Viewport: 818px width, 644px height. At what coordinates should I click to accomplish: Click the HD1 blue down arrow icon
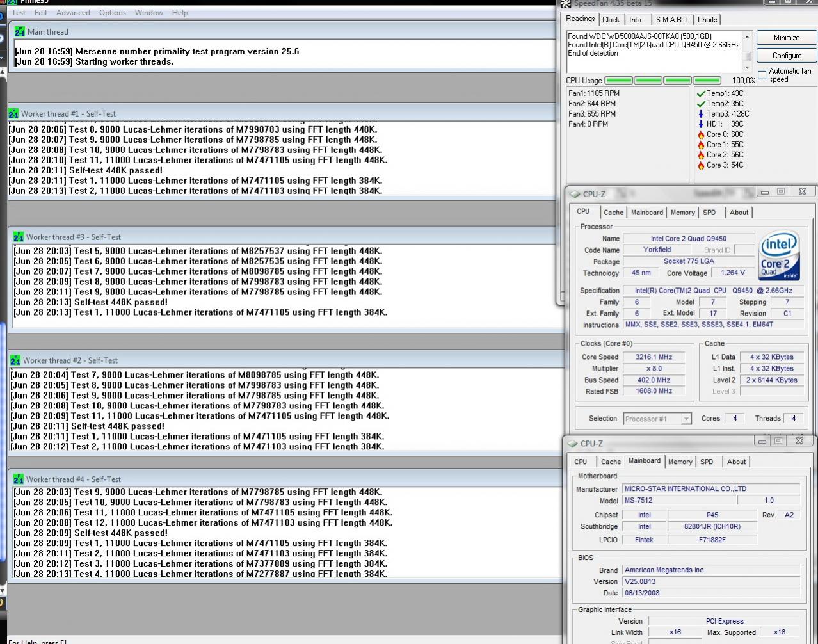click(x=701, y=124)
